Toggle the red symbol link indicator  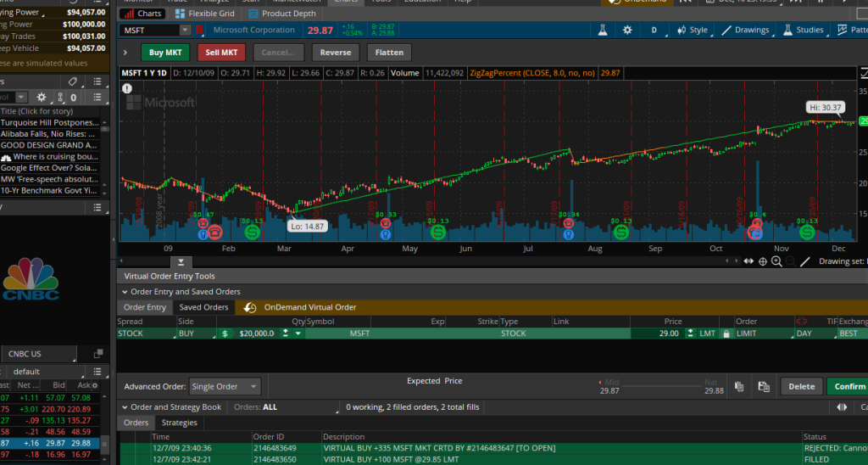(x=199, y=30)
